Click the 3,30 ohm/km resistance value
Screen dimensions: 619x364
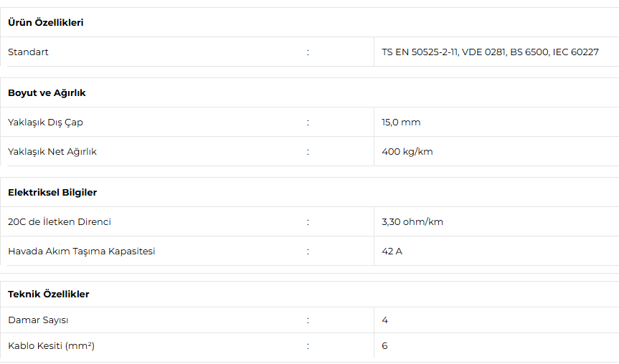pyautogui.click(x=412, y=221)
